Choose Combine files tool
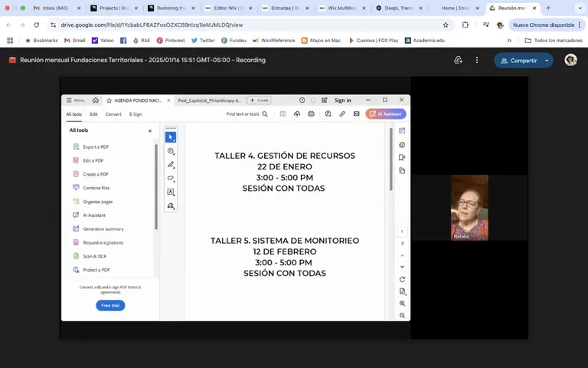The image size is (588, 368). point(91,188)
